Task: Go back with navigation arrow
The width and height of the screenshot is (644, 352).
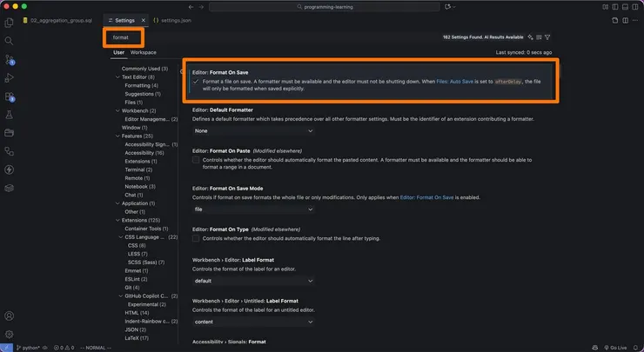Action: coord(191,7)
